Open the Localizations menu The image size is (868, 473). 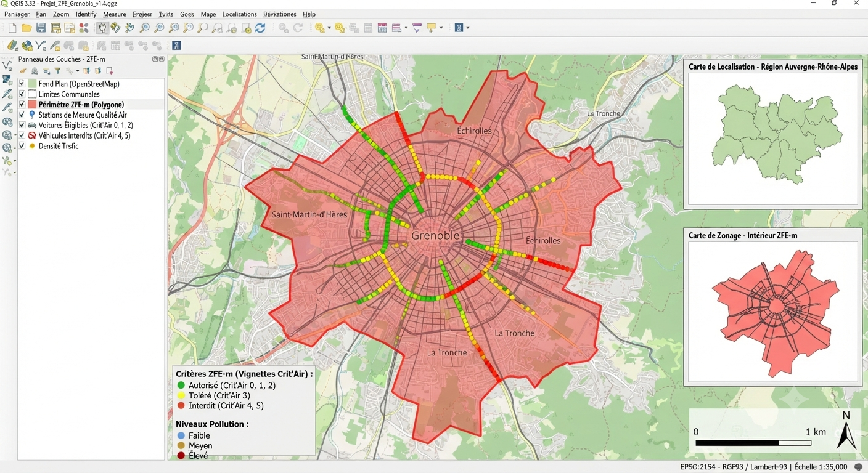(239, 14)
